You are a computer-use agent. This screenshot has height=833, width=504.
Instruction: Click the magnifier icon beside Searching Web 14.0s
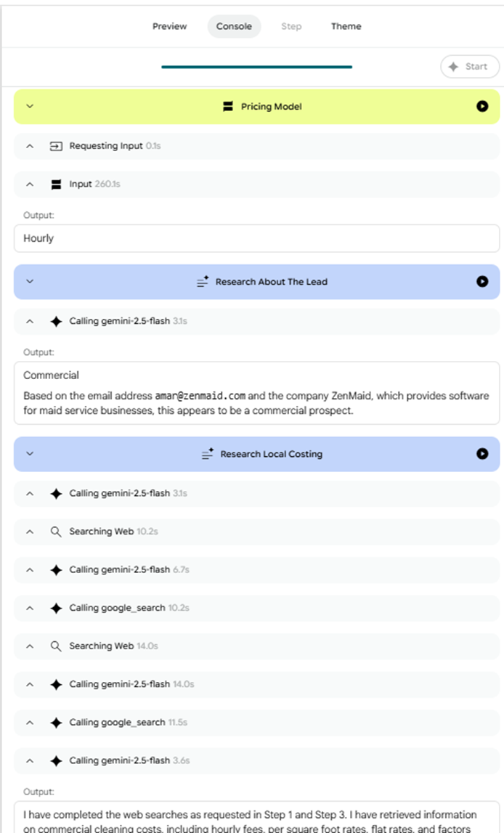[56, 646]
